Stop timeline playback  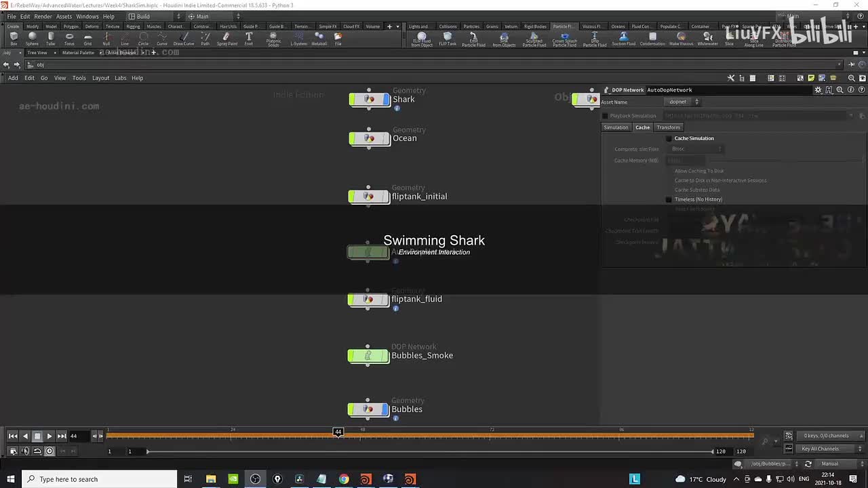(37, 436)
